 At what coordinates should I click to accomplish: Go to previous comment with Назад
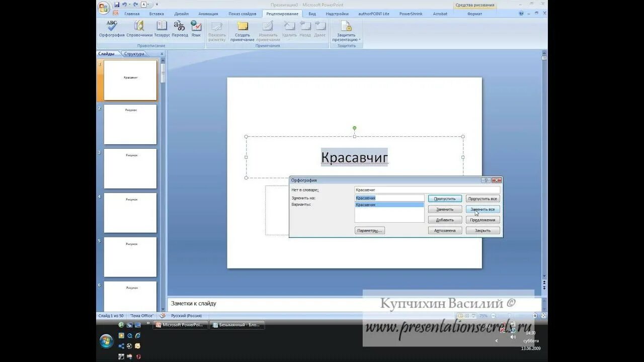tap(305, 29)
